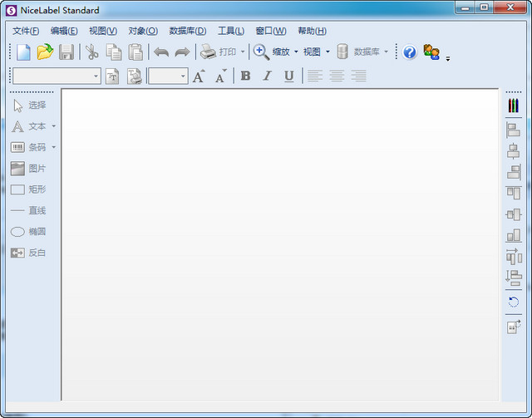Open the 数据库(D) menu

[x=188, y=31]
